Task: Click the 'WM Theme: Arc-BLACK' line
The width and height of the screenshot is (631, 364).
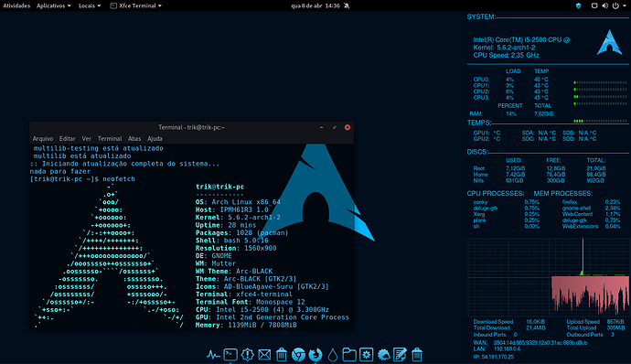Action: (x=234, y=271)
